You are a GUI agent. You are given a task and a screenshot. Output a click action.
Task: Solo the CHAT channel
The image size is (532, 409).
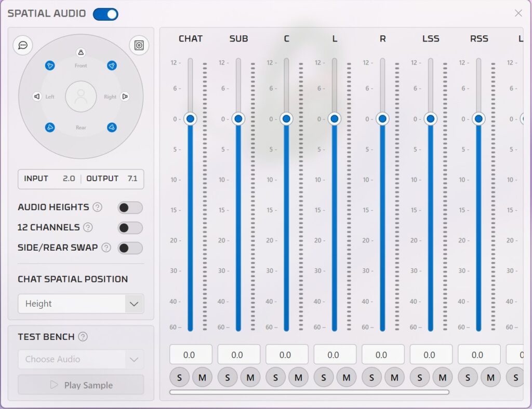[x=179, y=378]
